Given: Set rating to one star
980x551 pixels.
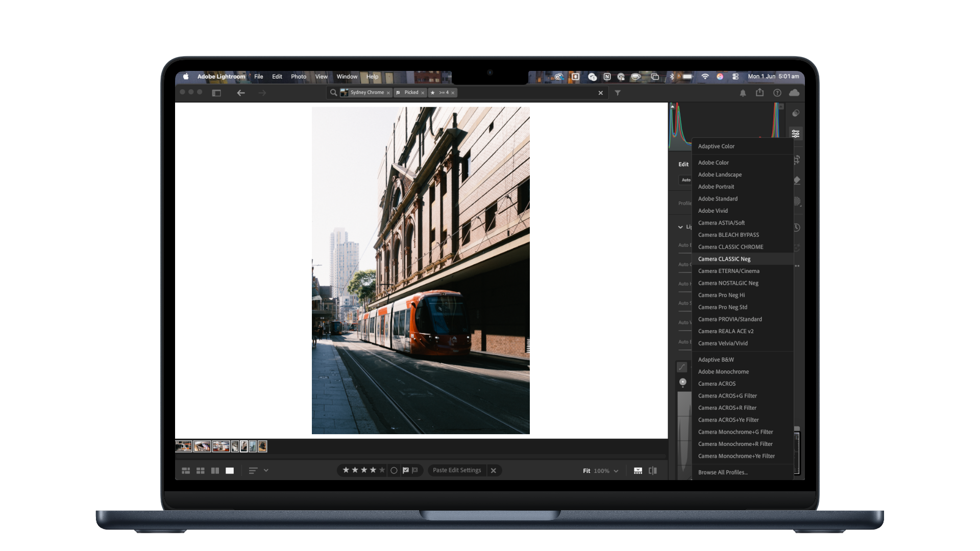Looking at the screenshot, I should tap(346, 470).
